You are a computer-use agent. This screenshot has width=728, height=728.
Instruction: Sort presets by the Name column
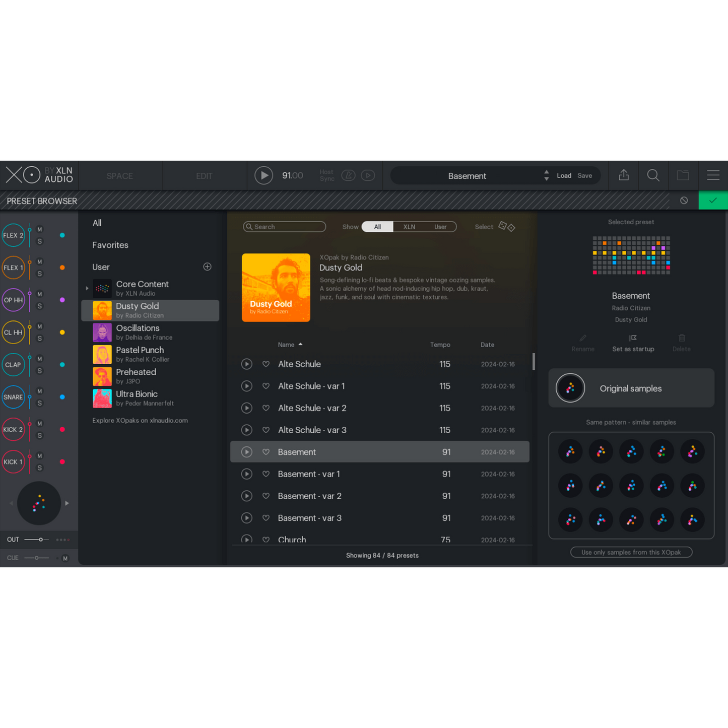286,345
